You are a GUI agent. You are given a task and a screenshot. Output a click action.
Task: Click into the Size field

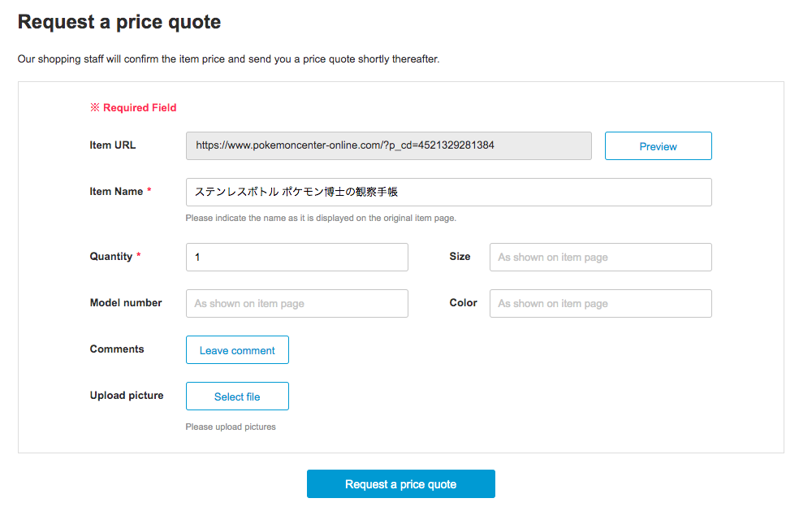point(600,257)
